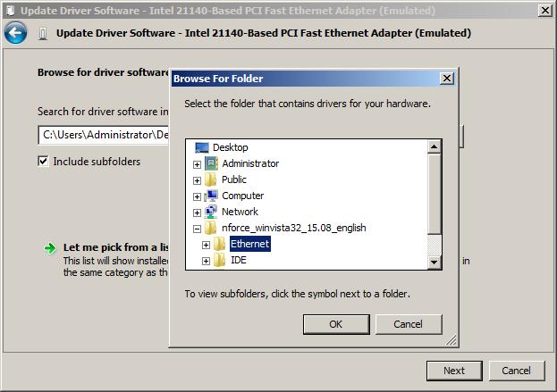
Task: Click the nforce_winvista32 folder icon
Action: [x=211, y=228]
